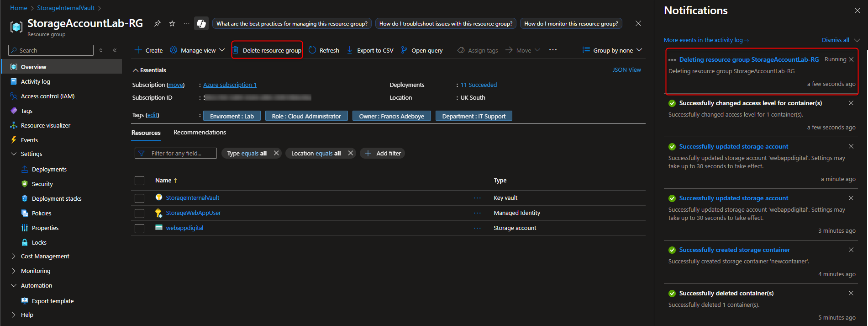Switch to the Recommendations tab
Image resolution: width=868 pixels, height=326 pixels.
point(200,132)
